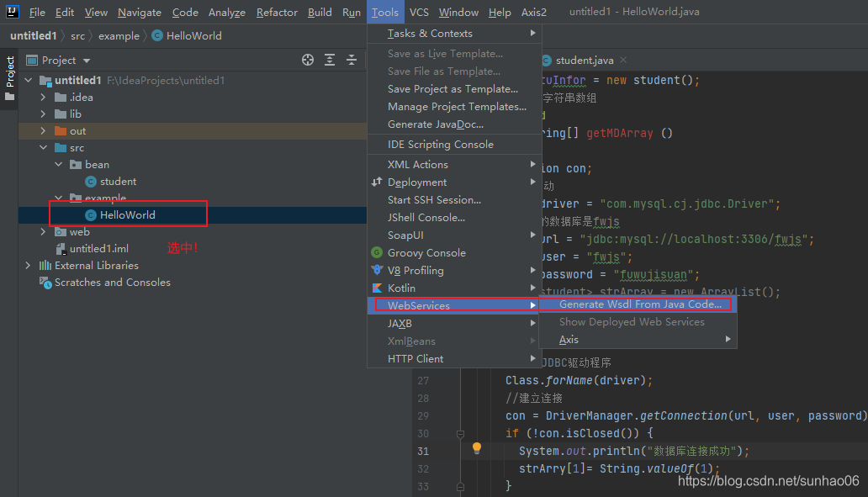Click the untitled1.iml file icon
The width and height of the screenshot is (868, 497).
[61, 249]
